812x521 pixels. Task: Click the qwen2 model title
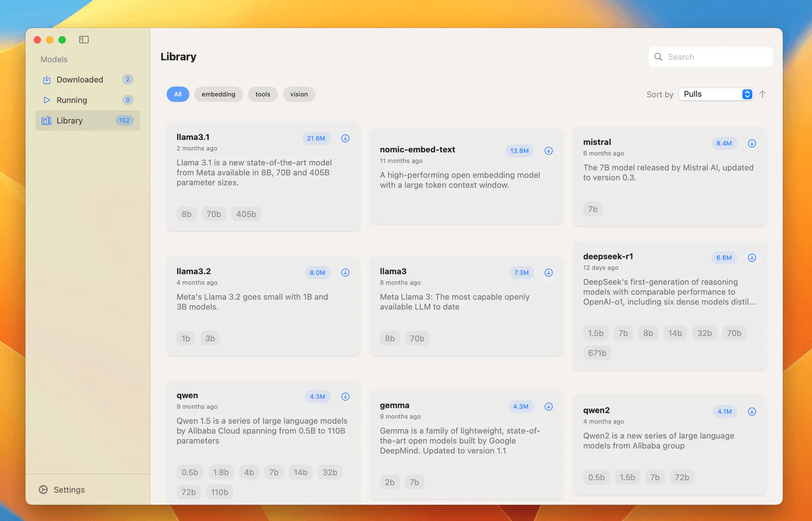pyautogui.click(x=596, y=410)
